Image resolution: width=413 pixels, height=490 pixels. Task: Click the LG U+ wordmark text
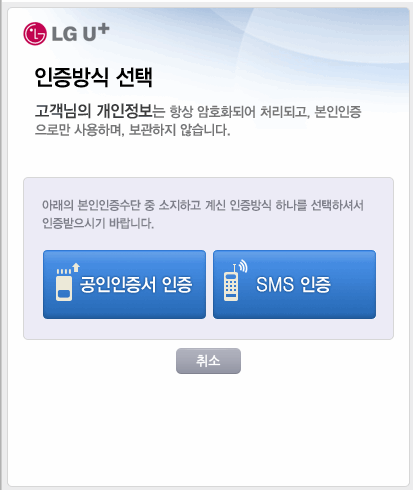(x=80, y=33)
